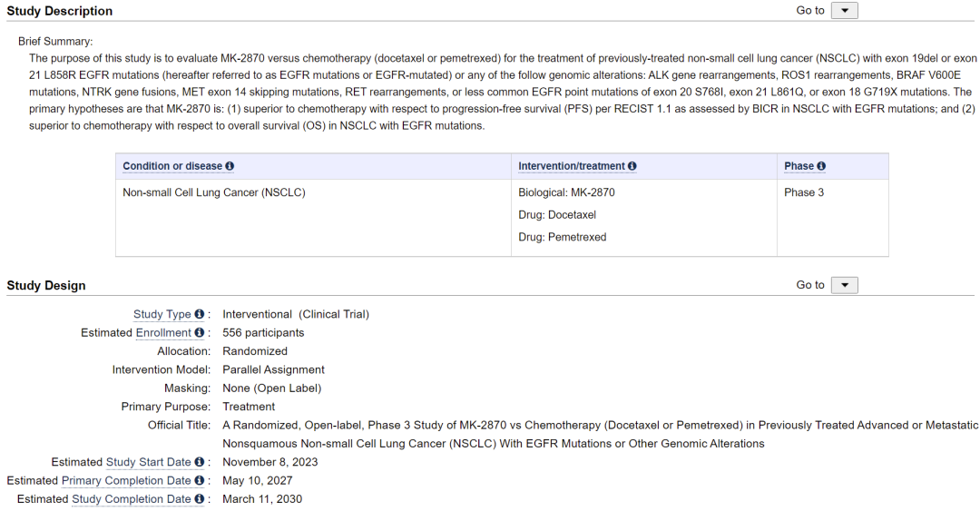Expand Go to dropdown in Study Design

(x=844, y=285)
